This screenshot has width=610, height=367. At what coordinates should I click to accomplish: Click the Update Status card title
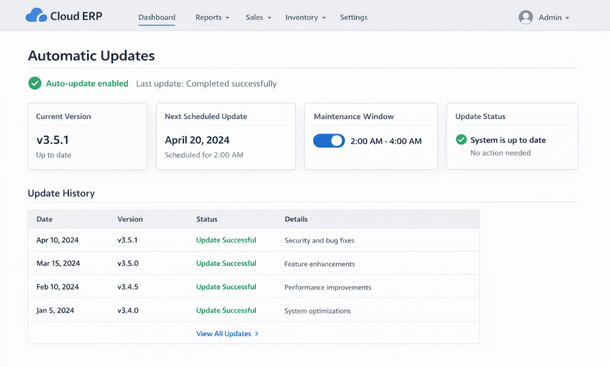click(x=480, y=116)
